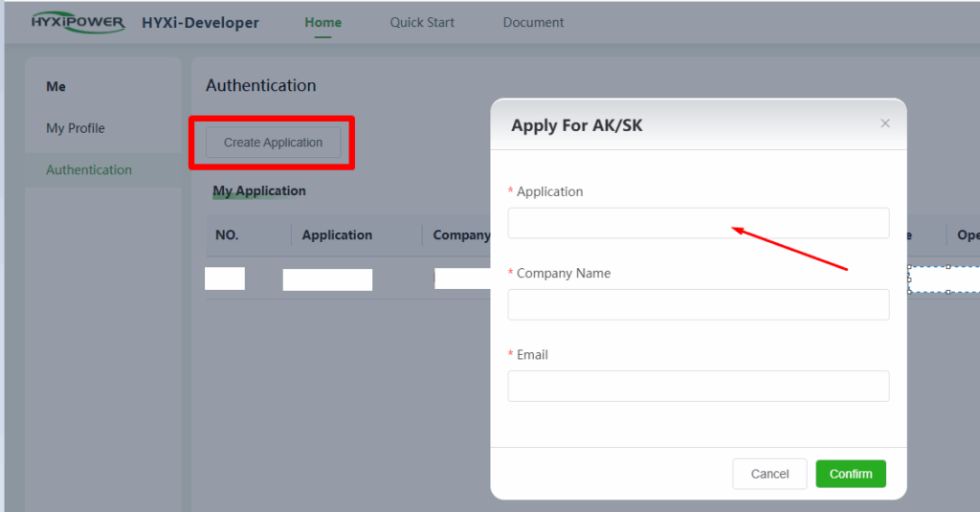The height and width of the screenshot is (512, 980).
Task: Focus the Application name input field
Action: pyautogui.click(x=698, y=223)
